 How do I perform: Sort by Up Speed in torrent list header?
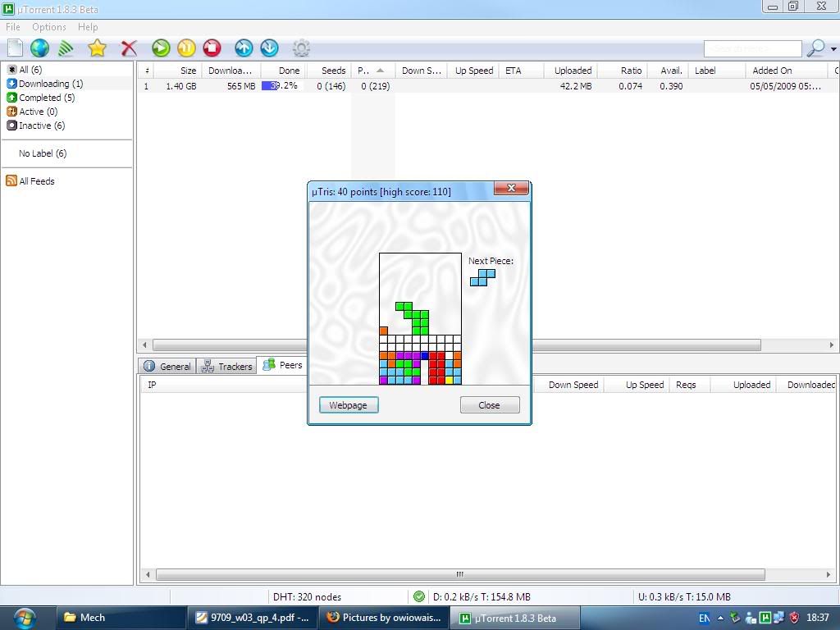(x=473, y=71)
